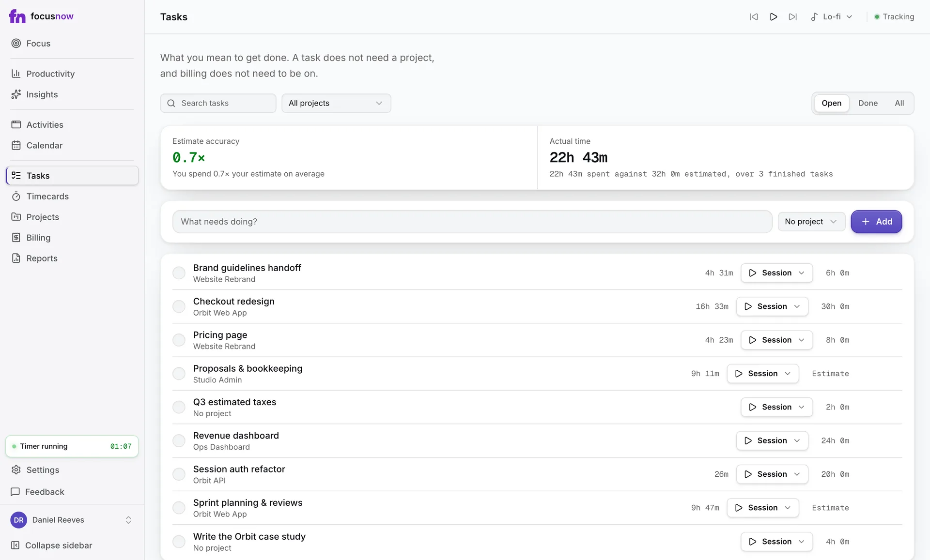The image size is (930, 560).
Task: Mark Q3 estimated taxes complete
Action: click(x=179, y=407)
